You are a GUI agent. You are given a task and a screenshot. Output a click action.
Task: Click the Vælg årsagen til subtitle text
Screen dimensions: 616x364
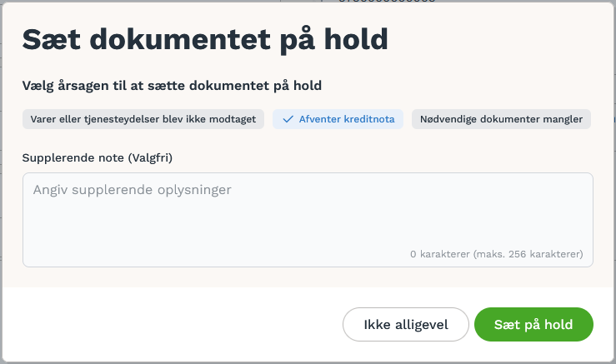[x=172, y=86]
